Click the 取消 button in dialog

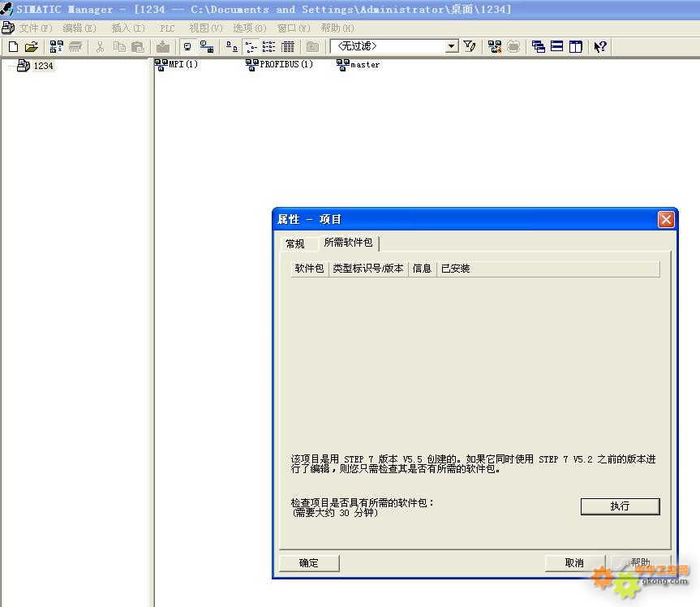pyautogui.click(x=574, y=563)
